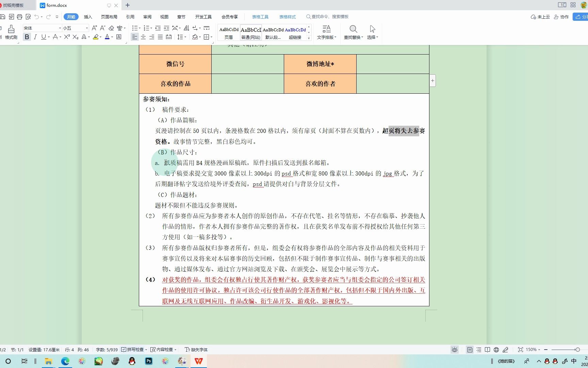Toggle Underline formatting
The image size is (588, 368).
coord(43,37)
